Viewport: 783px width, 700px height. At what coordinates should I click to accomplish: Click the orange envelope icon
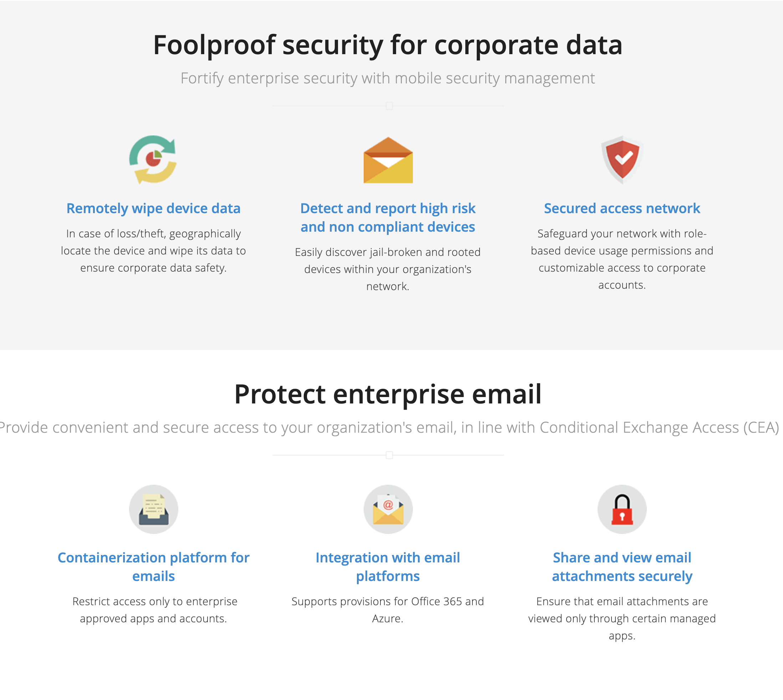pos(388,160)
